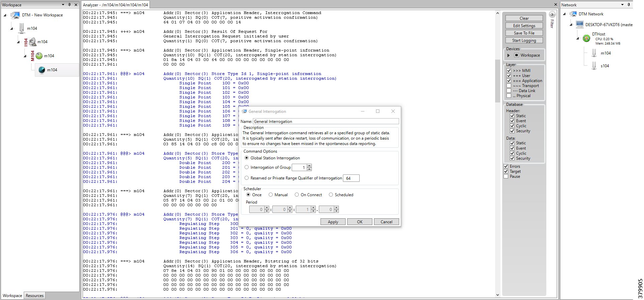This screenshot has width=644, height=300.
Task: Open the Workspace panel dropdown arrow
Action: click(63, 5)
